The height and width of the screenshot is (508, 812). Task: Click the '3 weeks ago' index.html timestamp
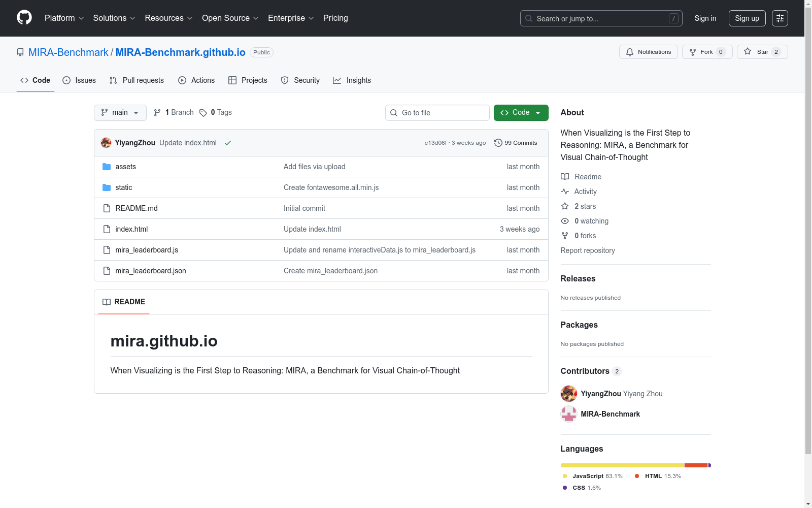[520, 229]
